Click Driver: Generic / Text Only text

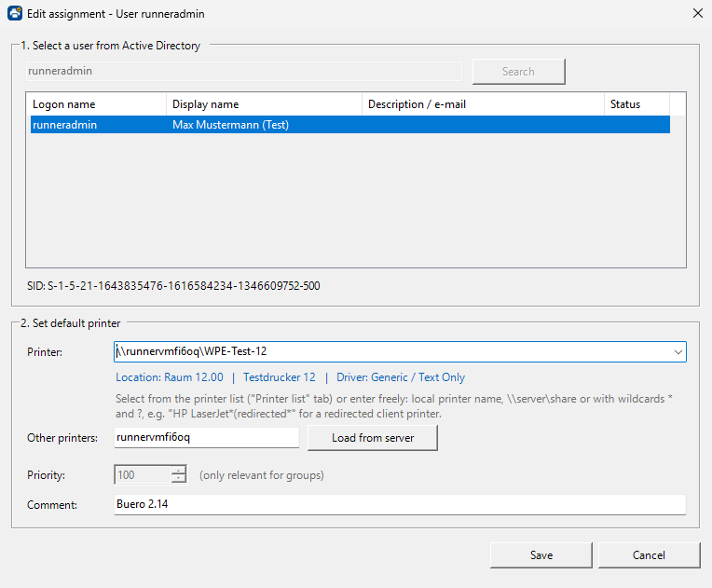tap(401, 377)
